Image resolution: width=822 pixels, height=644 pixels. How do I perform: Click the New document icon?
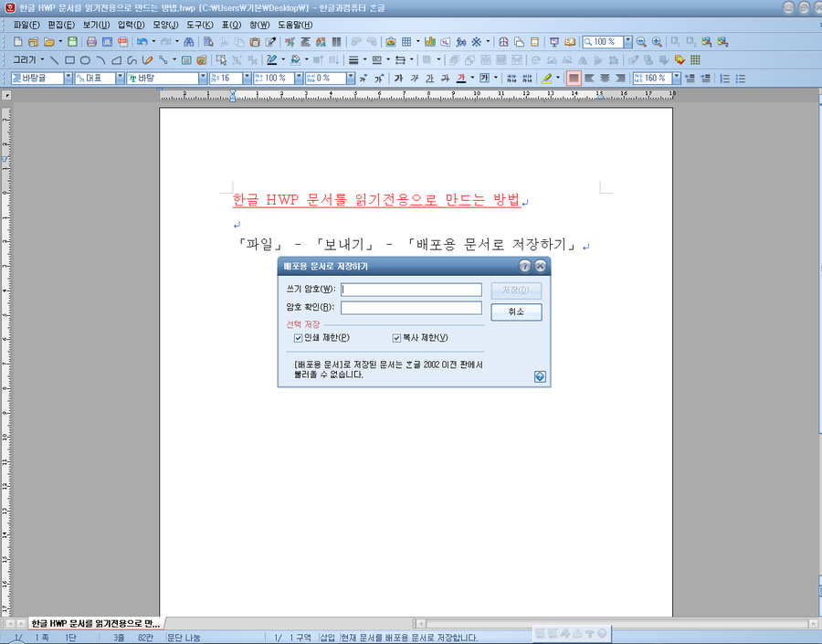coord(18,41)
